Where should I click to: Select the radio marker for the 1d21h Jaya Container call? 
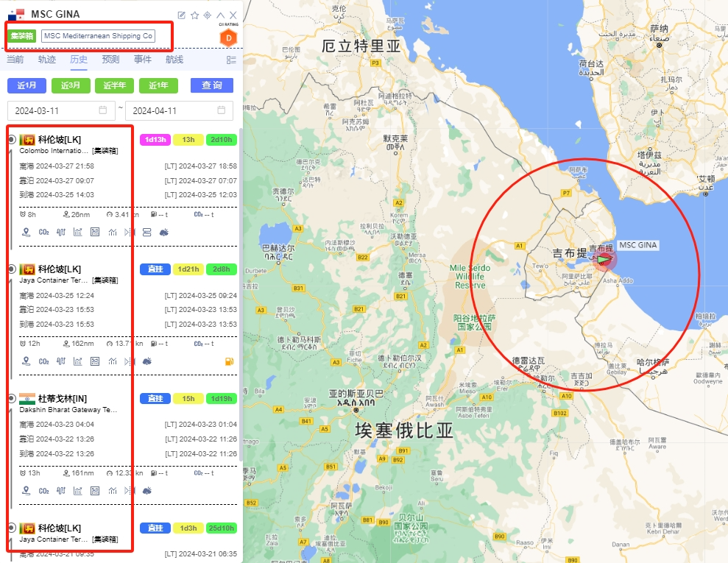(12, 269)
